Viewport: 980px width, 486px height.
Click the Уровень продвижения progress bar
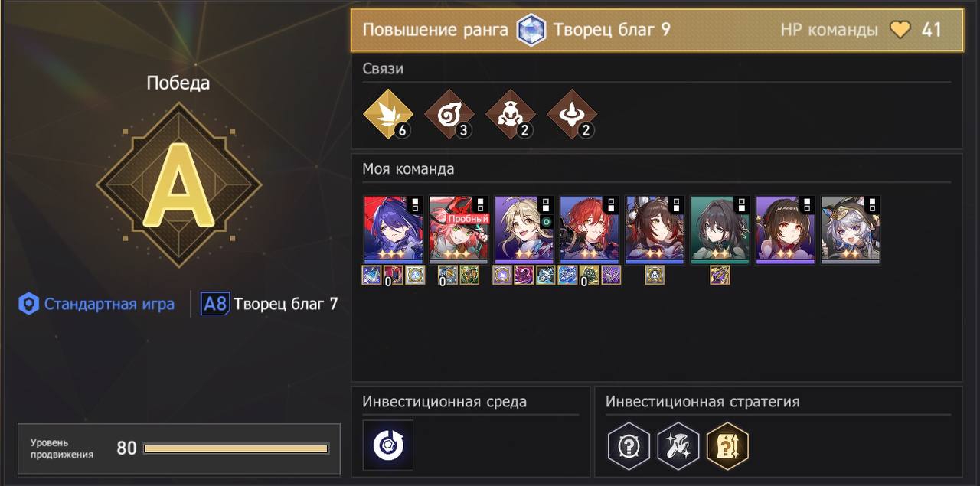pos(236,448)
